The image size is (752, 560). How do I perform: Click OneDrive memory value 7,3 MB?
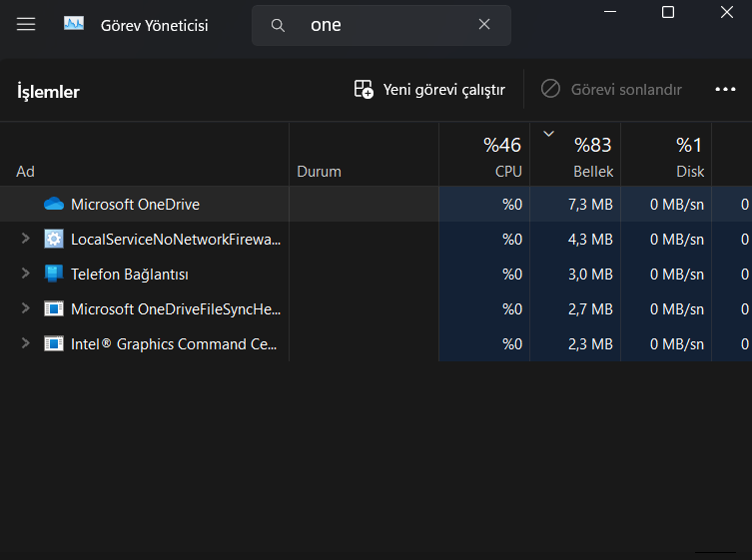point(590,205)
